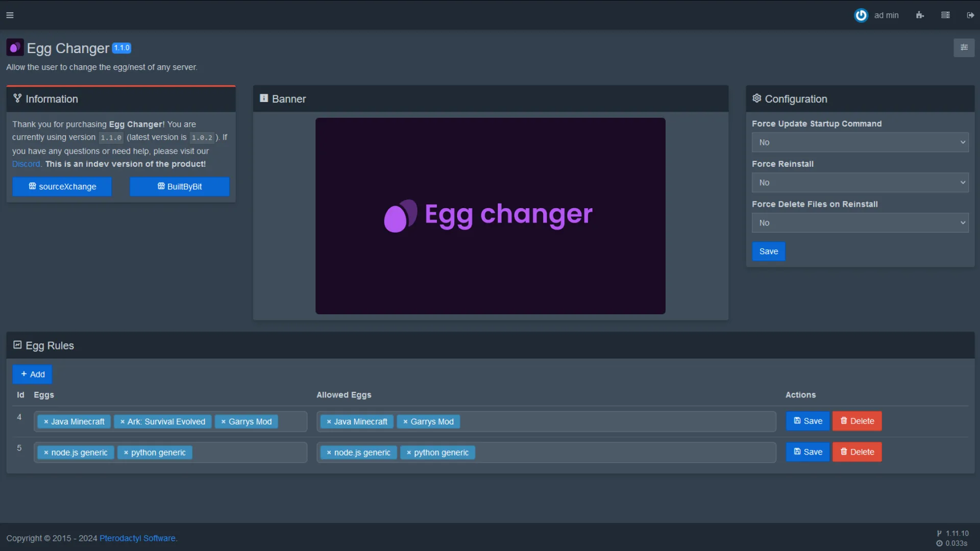Add a new egg rule
Screen dimensions: 980x551
click(x=32, y=374)
